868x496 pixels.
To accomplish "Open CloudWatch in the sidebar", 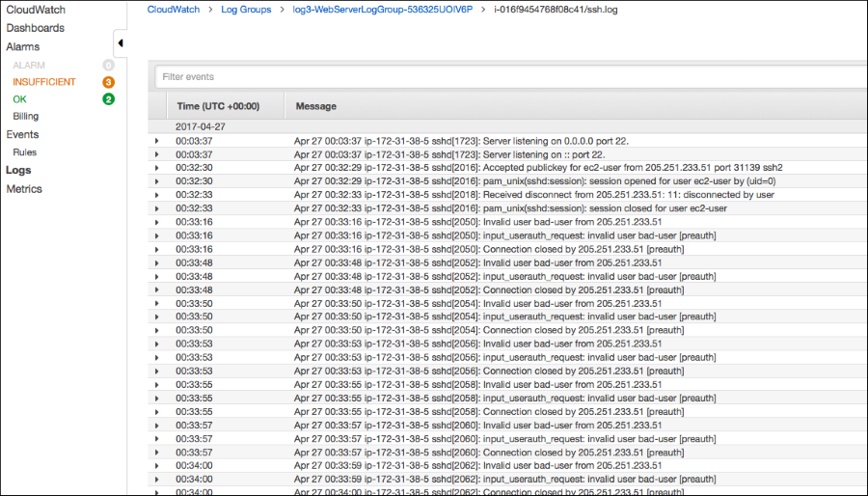I will coord(36,10).
